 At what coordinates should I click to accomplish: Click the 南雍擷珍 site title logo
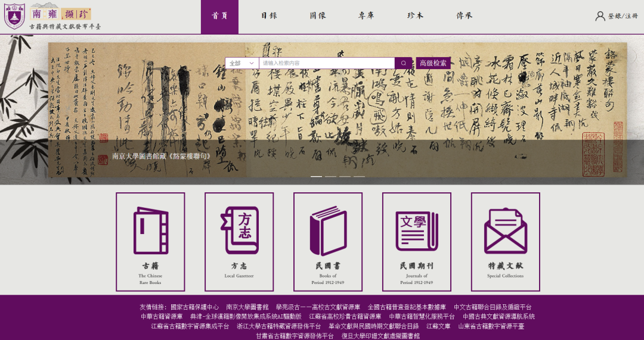[60, 13]
